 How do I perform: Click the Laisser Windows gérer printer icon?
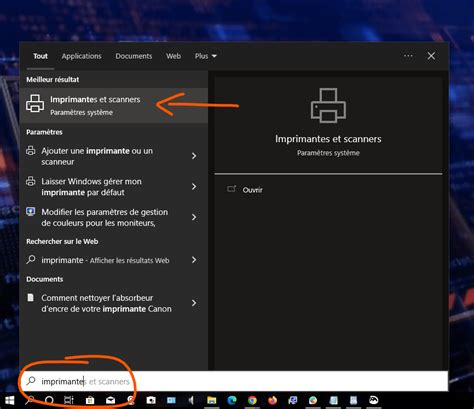31,181
